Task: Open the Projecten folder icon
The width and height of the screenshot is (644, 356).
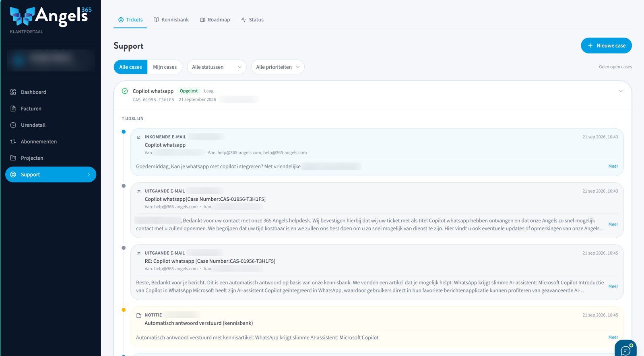Action: pyautogui.click(x=13, y=158)
